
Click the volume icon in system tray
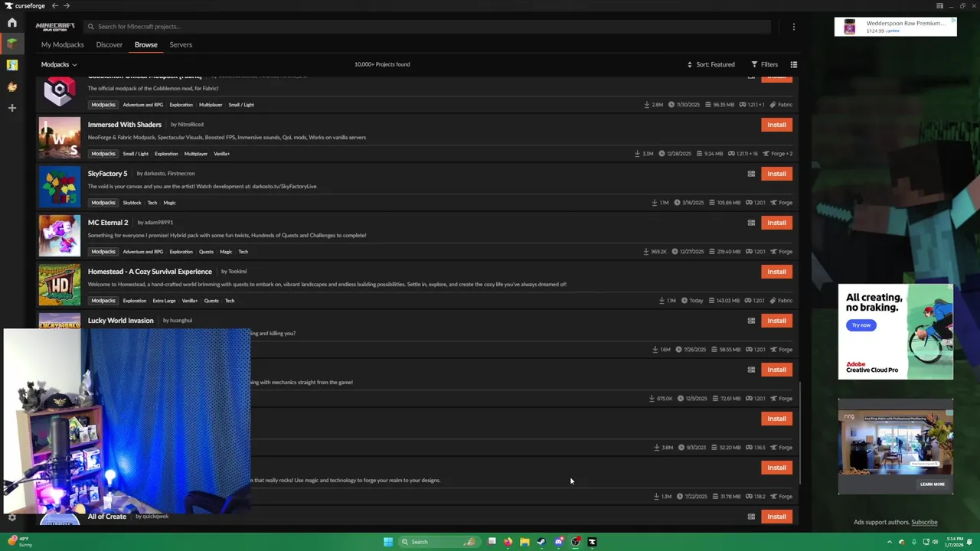point(936,542)
